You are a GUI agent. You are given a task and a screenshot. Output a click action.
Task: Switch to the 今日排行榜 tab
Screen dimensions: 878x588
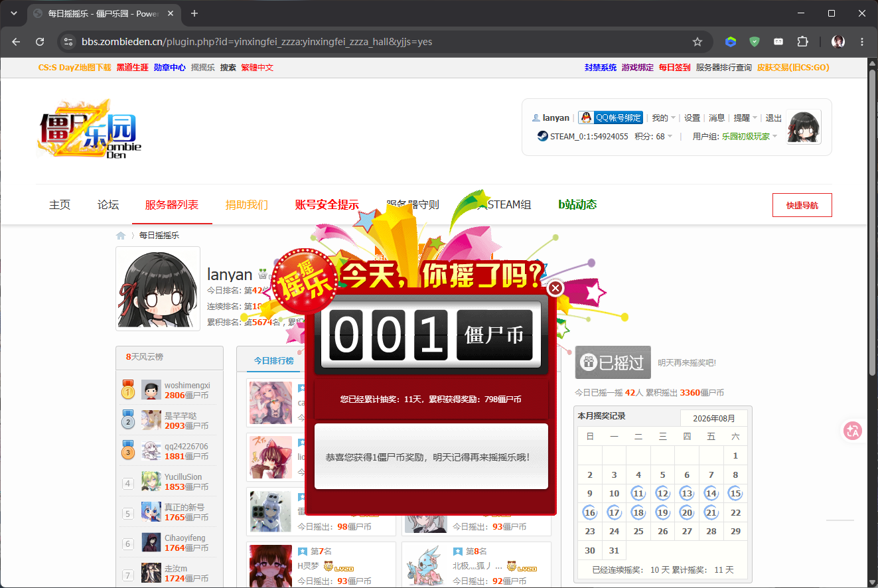[273, 360]
